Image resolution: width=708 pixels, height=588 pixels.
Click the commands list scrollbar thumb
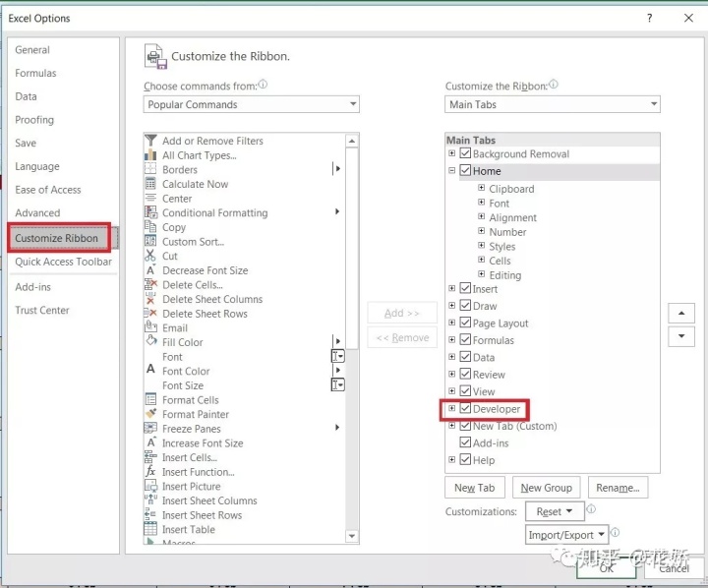point(352,249)
